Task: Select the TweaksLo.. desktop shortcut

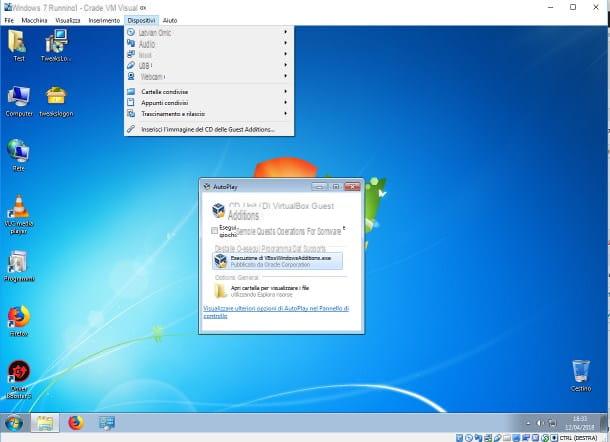Action: coord(56,46)
